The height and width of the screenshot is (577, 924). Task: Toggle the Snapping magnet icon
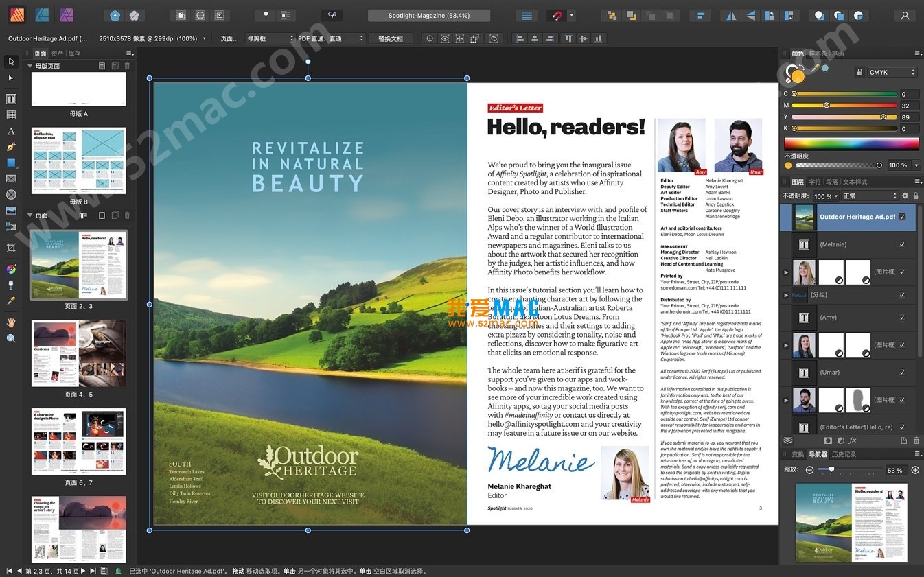click(557, 15)
